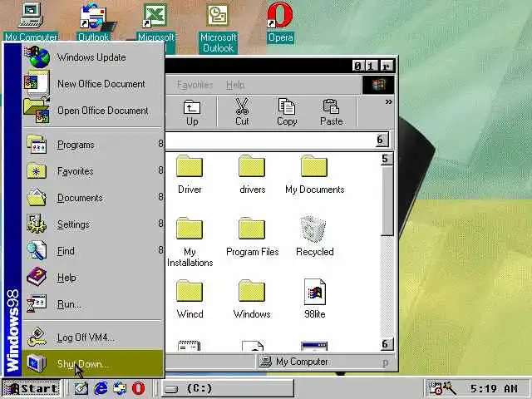Select the 98lite file icon

click(314, 299)
